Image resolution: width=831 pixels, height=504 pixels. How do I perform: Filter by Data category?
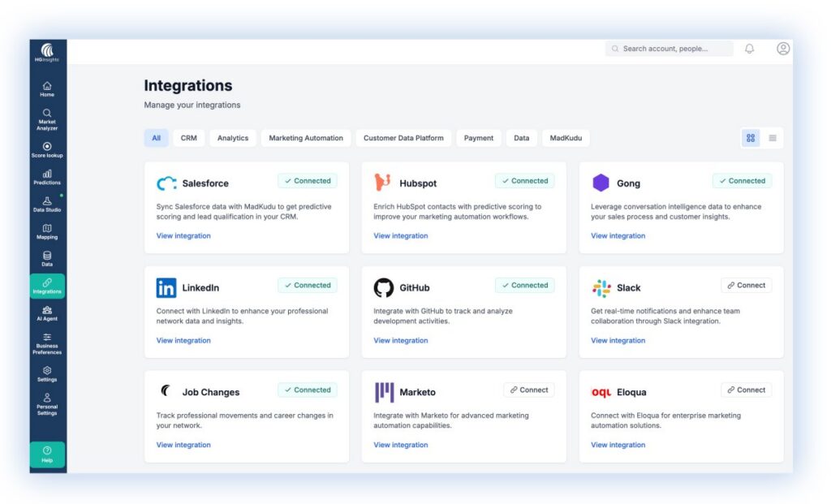[x=522, y=138]
